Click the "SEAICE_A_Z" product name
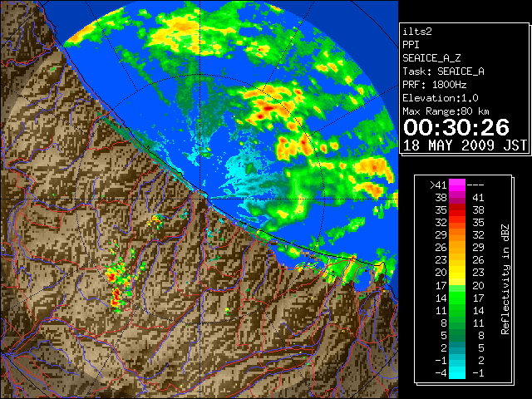This screenshot has width=532, height=399. [x=431, y=58]
